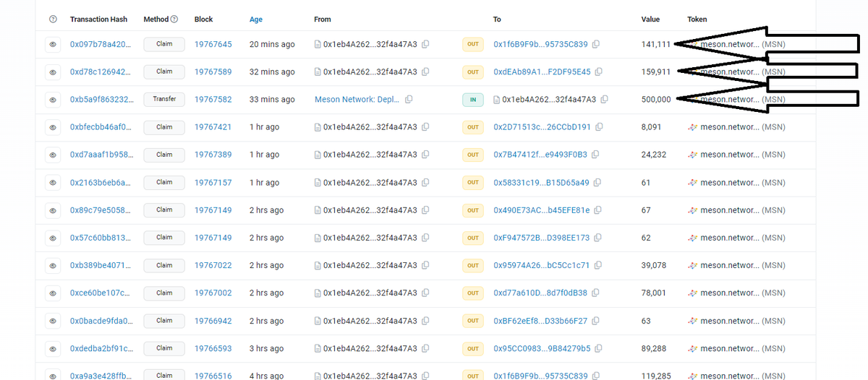Copy From address in block 19767389 row

click(425, 155)
